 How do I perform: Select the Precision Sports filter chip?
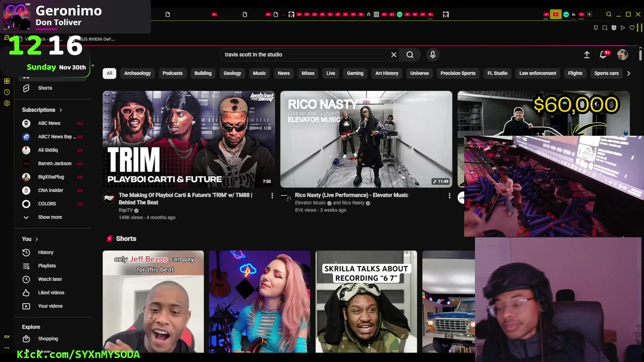tap(458, 73)
